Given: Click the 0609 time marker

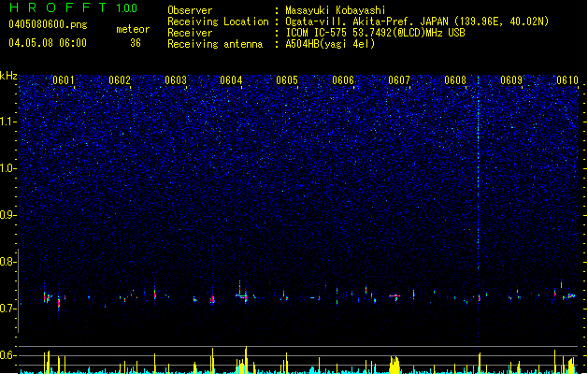Looking at the screenshot, I should point(511,80).
